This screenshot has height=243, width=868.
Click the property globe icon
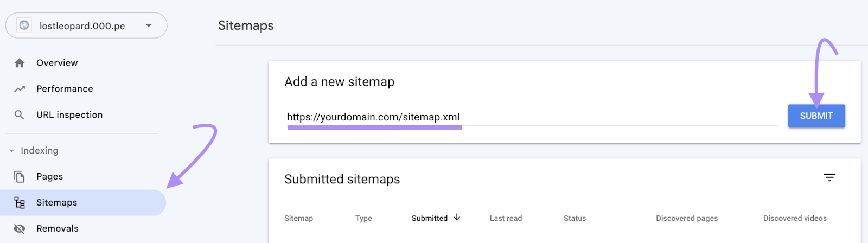pyautogui.click(x=24, y=25)
